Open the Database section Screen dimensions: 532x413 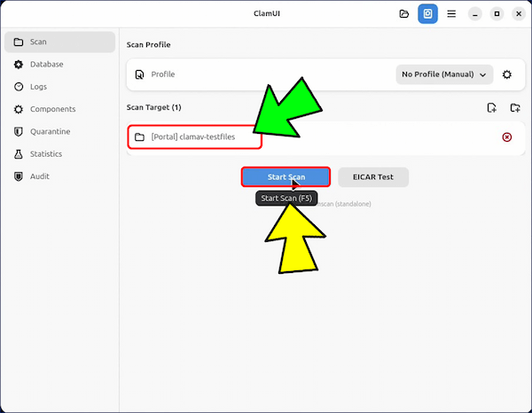[x=59, y=65]
